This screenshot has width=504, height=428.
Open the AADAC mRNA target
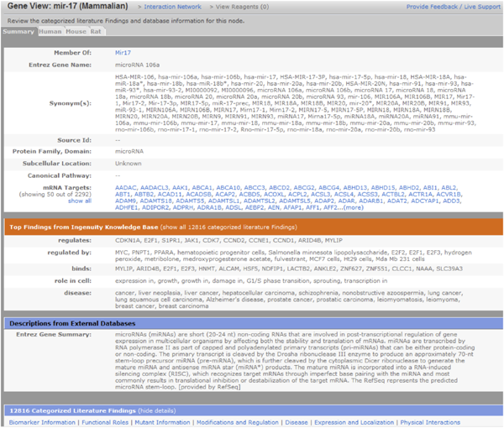126,188
